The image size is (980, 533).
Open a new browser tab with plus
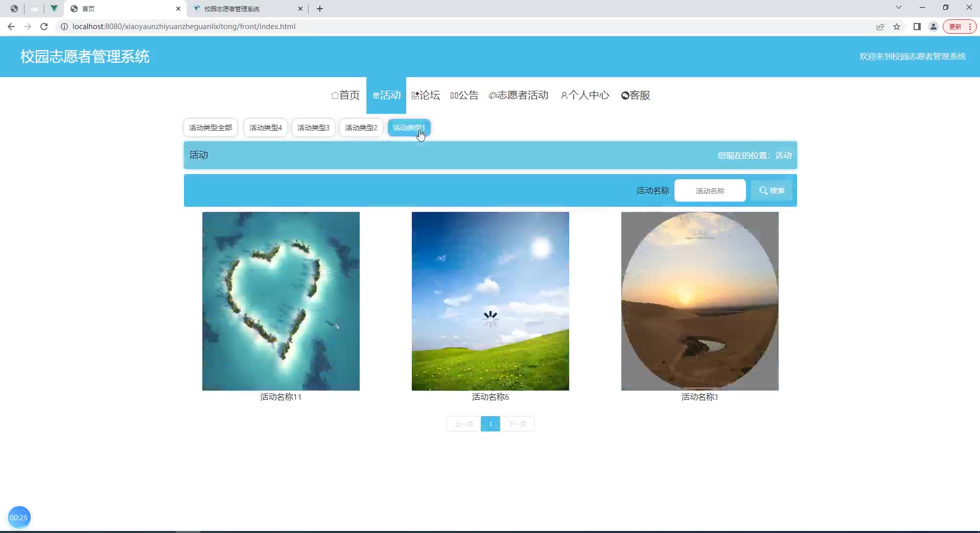(x=320, y=9)
